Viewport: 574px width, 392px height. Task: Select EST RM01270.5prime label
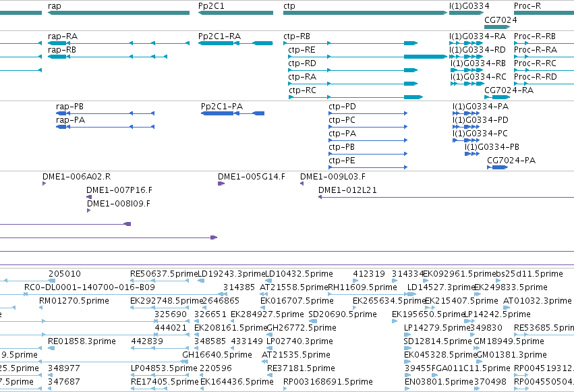coord(74,301)
